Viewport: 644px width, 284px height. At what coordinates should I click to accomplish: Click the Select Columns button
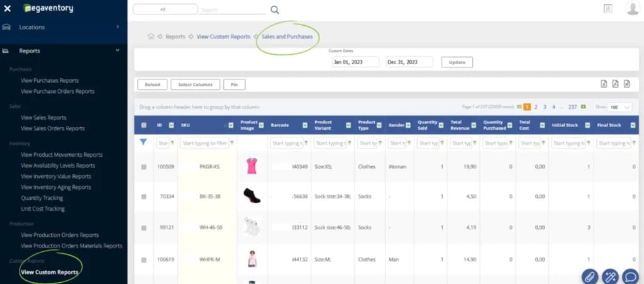[196, 84]
